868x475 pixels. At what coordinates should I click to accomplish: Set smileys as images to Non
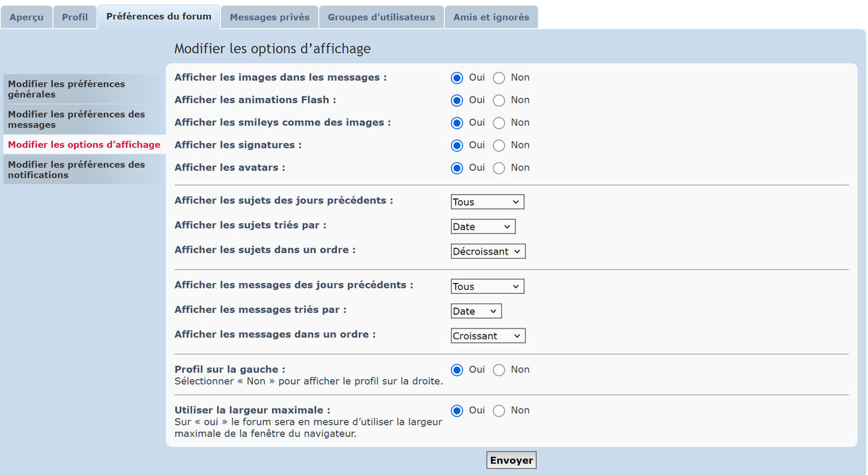[499, 123]
